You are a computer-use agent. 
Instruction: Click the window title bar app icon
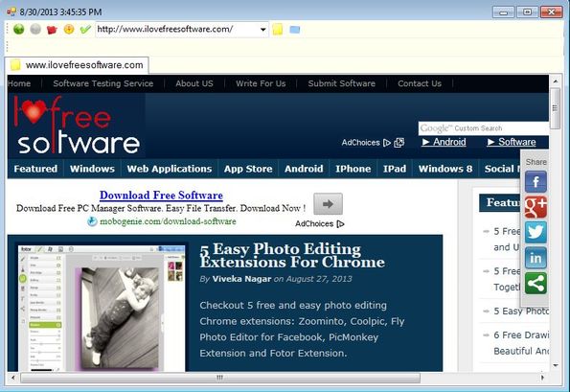11,12
